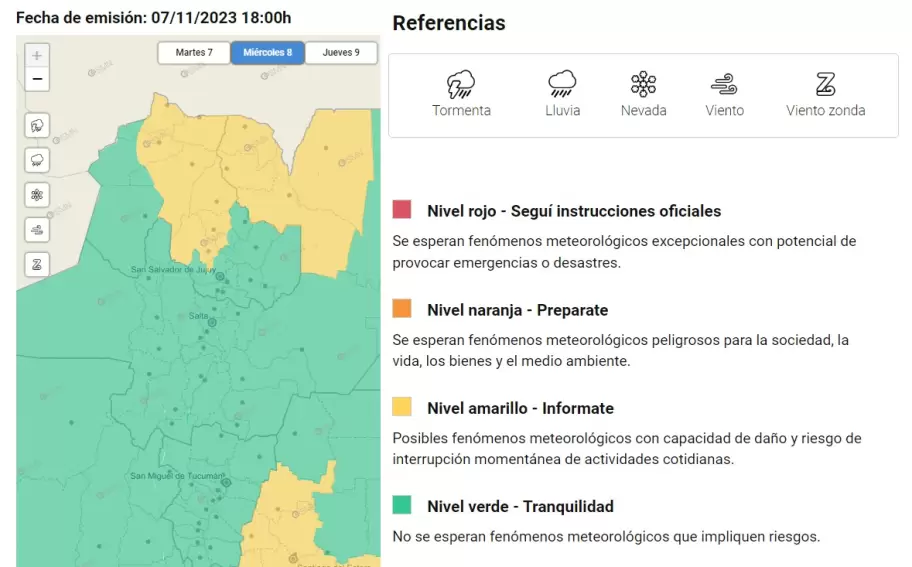Click the Lluvia icon in Referencias
Image resolution: width=912 pixels, height=567 pixels.
click(x=562, y=84)
